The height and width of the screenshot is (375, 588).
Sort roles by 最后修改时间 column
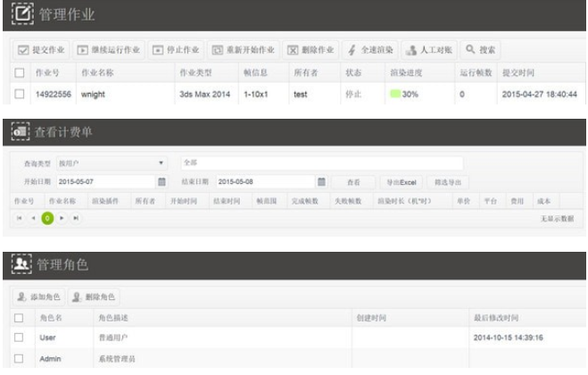pyautogui.click(x=496, y=318)
